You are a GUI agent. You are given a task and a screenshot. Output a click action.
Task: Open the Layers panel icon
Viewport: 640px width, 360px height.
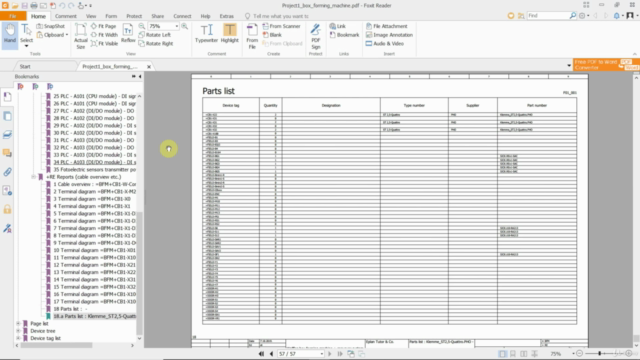point(7,134)
